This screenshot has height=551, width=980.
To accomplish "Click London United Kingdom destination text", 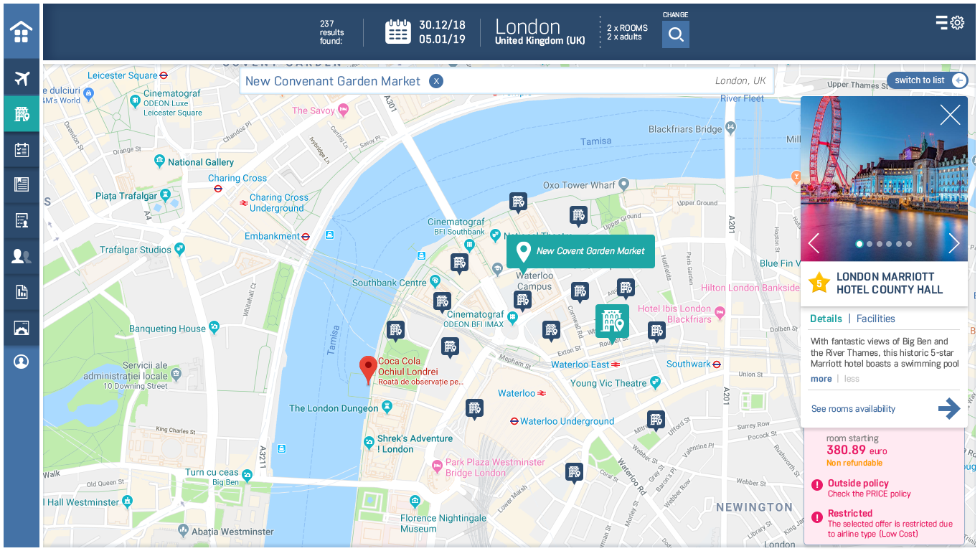I will point(540,32).
